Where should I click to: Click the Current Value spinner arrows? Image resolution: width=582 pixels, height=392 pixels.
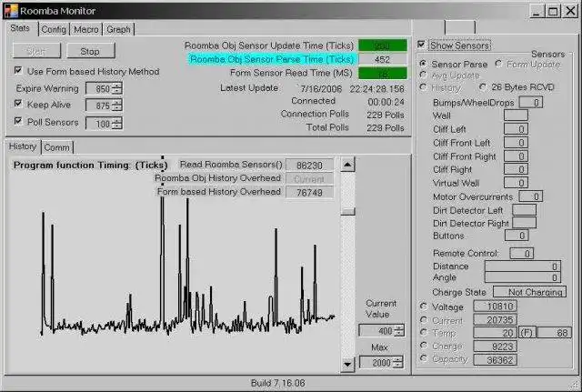[399, 330]
